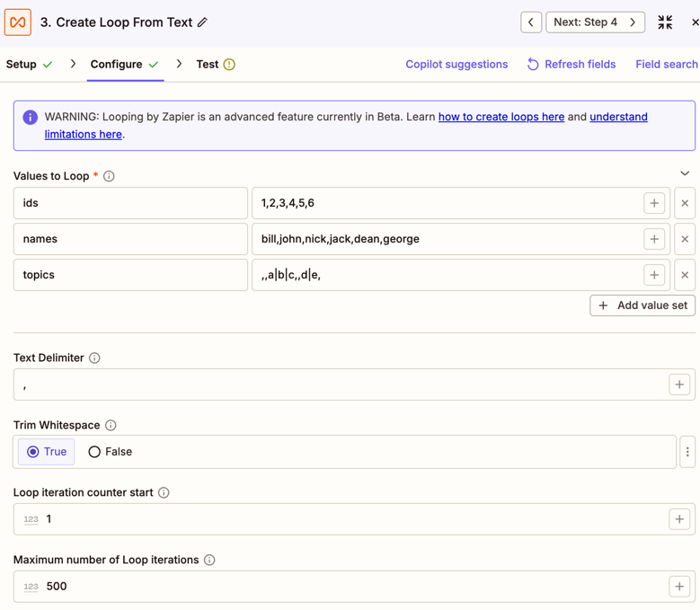Go to Next: Step 4
The width and height of the screenshot is (700, 610).
click(595, 22)
